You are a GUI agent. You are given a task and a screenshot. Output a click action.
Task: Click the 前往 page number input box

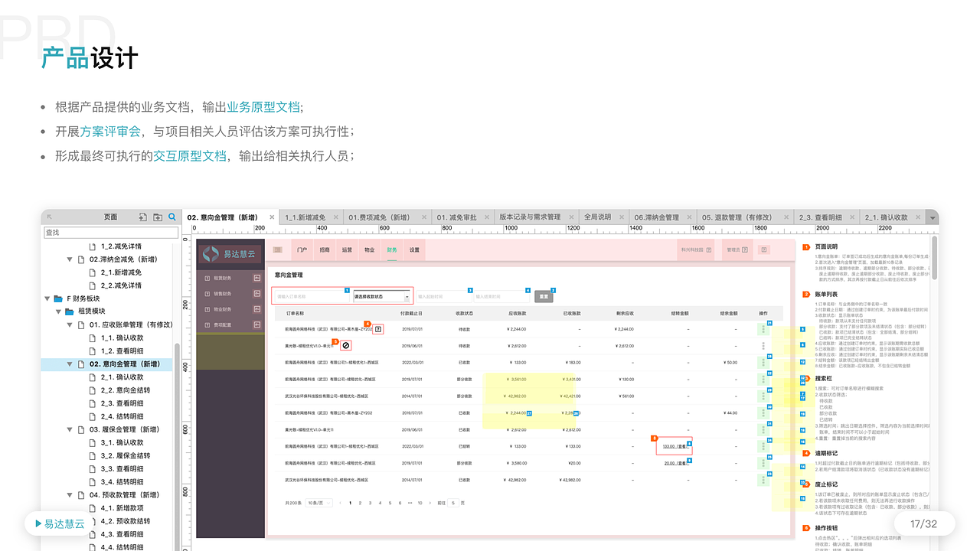pos(452,503)
